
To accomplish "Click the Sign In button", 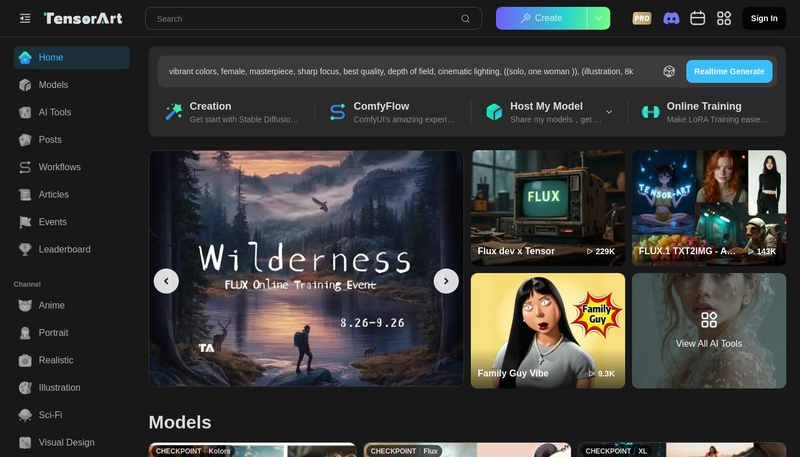I will 764,18.
